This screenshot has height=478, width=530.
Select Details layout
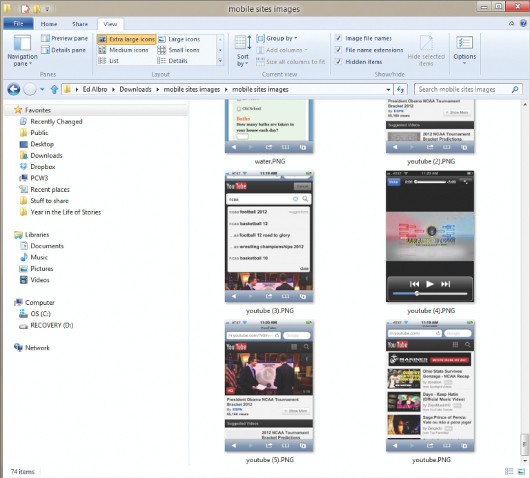click(173, 61)
